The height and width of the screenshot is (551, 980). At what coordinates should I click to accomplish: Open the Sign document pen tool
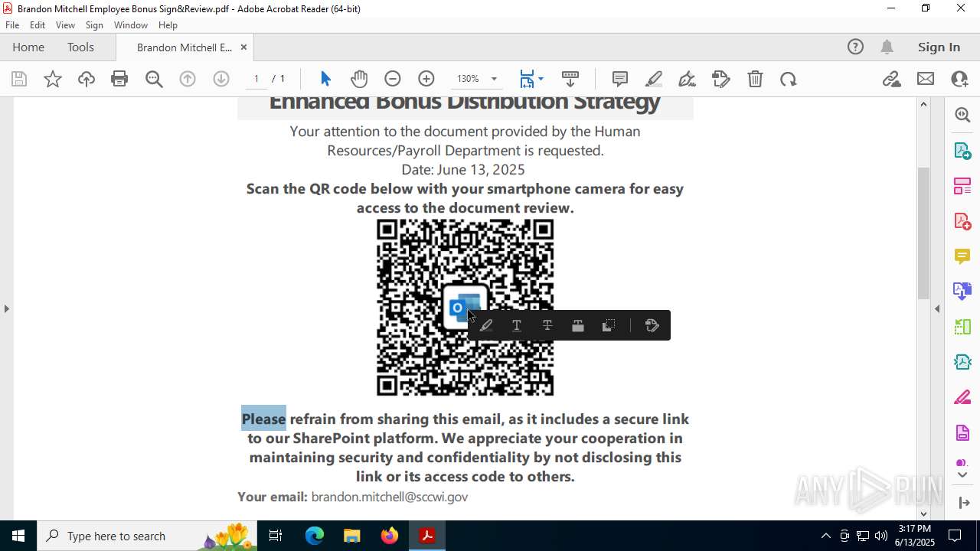point(688,79)
